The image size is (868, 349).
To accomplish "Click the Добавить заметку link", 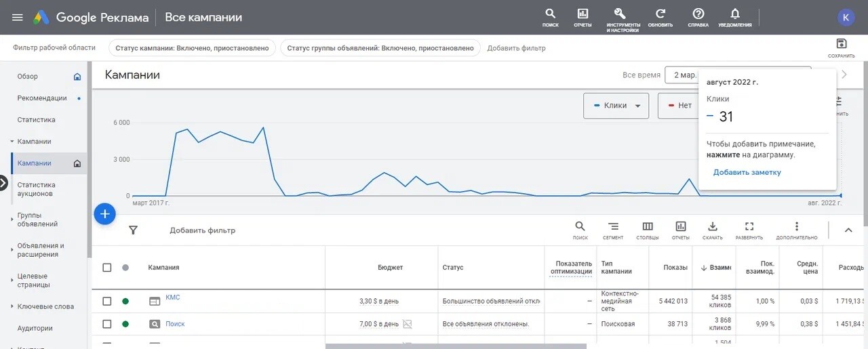I will tap(747, 173).
